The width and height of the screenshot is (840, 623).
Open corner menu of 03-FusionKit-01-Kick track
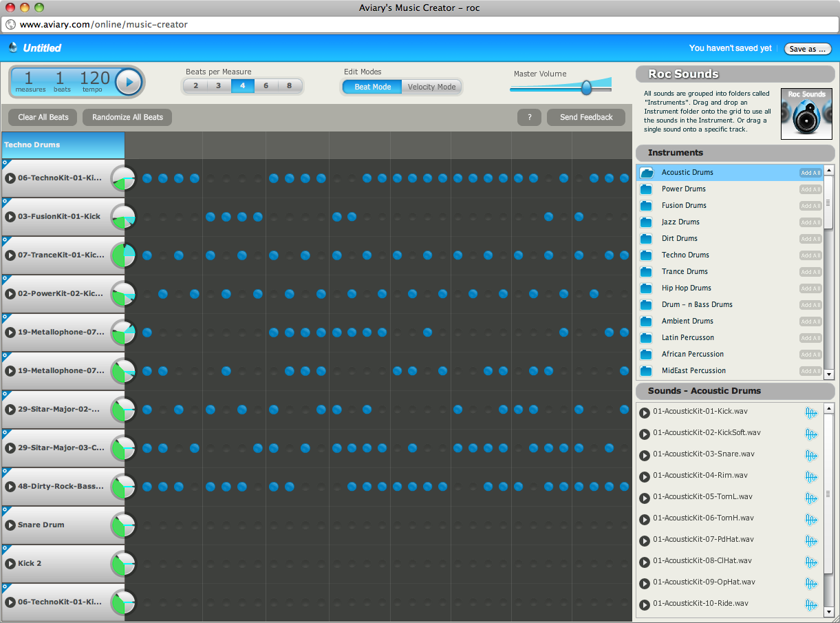5,202
